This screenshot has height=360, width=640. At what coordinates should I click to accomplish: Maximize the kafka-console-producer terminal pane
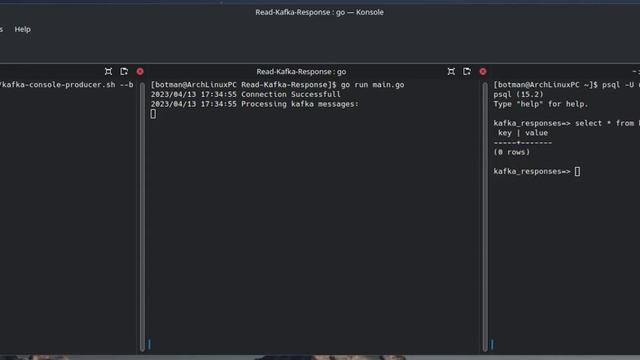tap(108, 71)
